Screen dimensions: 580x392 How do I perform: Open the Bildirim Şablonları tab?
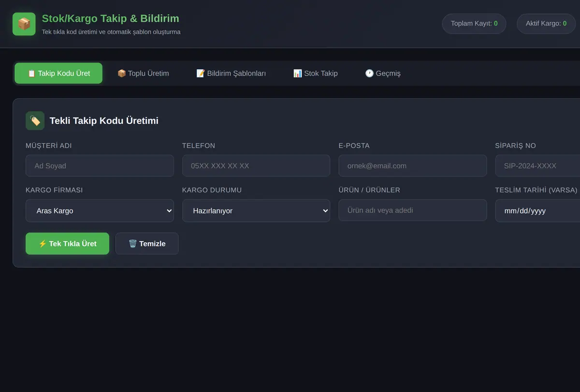click(x=231, y=73)
